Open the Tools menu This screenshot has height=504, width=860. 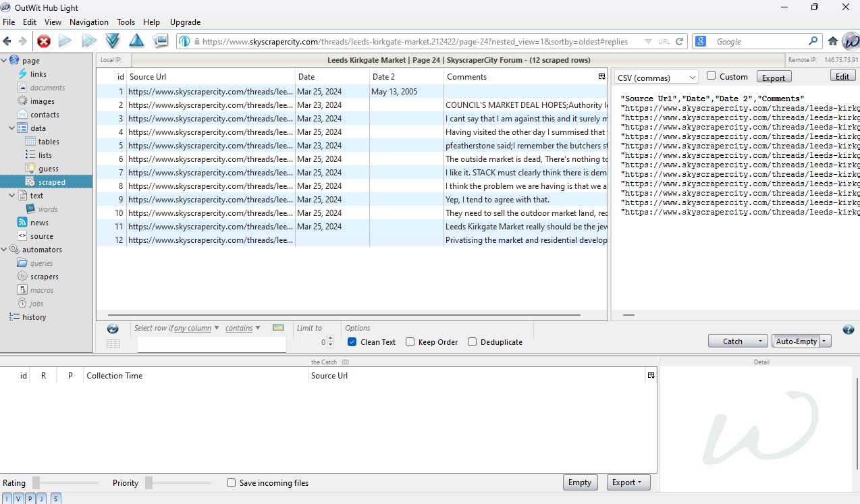(x=126, y=22)
